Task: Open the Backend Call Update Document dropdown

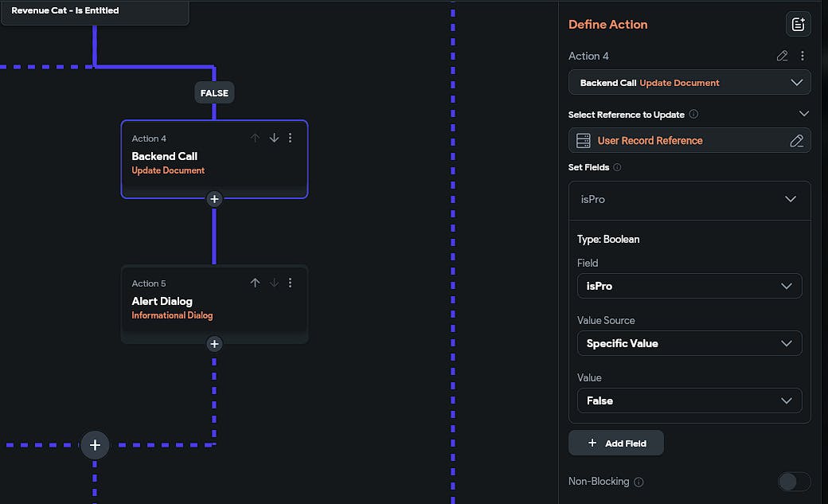Action: pyautogui.click(x=689, y=83)
